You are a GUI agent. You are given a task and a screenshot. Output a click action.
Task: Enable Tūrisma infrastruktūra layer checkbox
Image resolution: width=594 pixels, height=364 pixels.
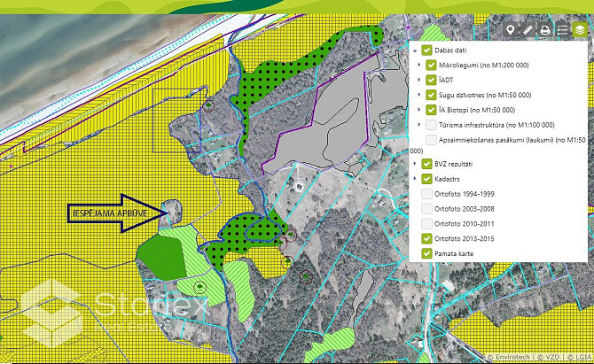(x=432, y=125)
